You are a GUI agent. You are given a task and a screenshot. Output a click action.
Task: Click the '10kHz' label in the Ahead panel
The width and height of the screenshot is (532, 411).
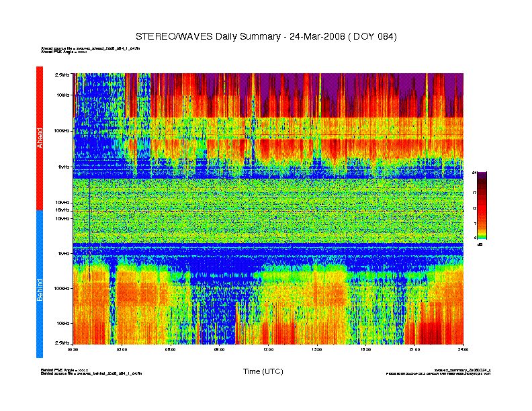62,95
